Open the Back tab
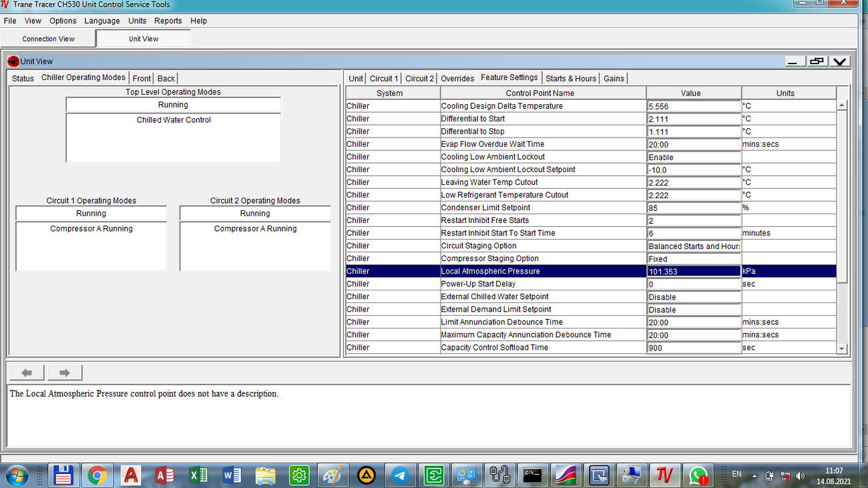Viewport: 868px width, 488px height. tap(166, 78)
